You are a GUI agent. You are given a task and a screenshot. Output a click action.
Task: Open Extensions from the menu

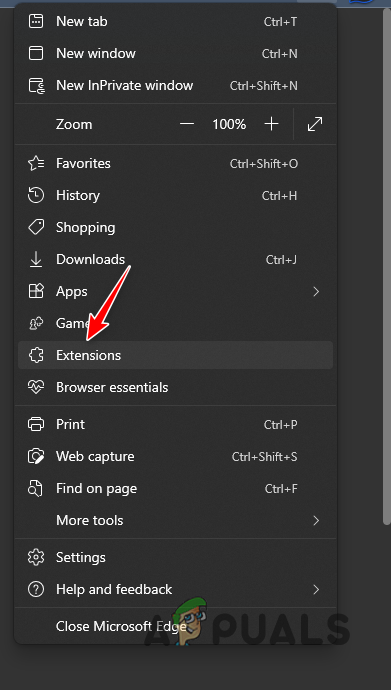coord(175,355)
